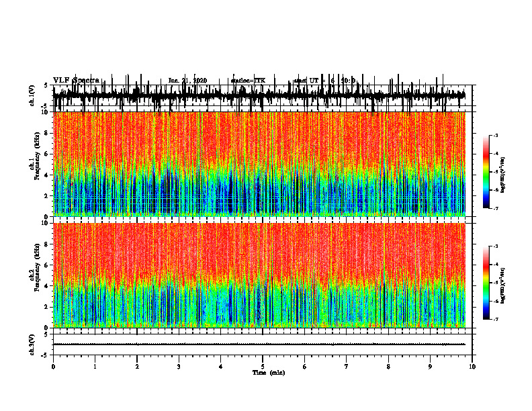Click the "2" kHz tick on ch.1 frequency axis

46,196
